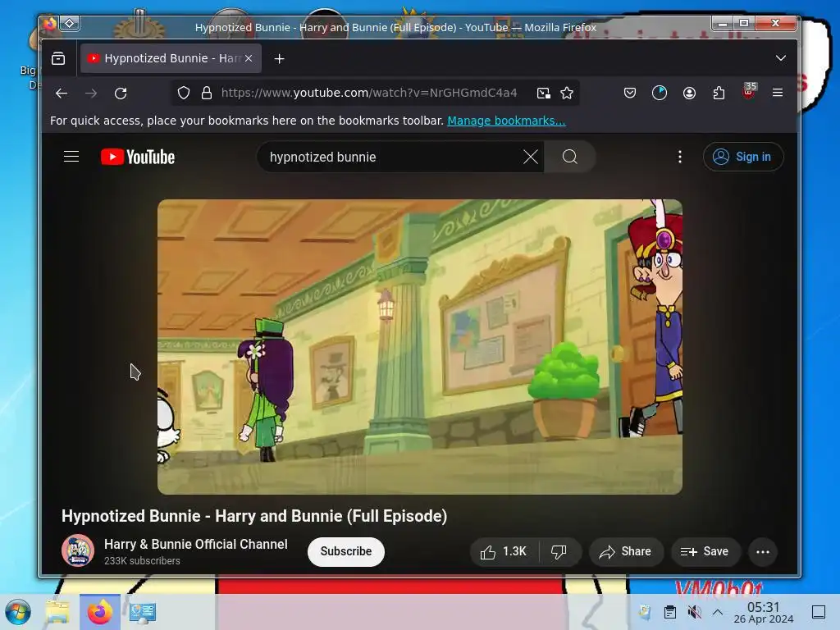This screenshot has width=840, height=630.
Task: Open tracking protection shield panel
Action: click(x=184, y=94)
